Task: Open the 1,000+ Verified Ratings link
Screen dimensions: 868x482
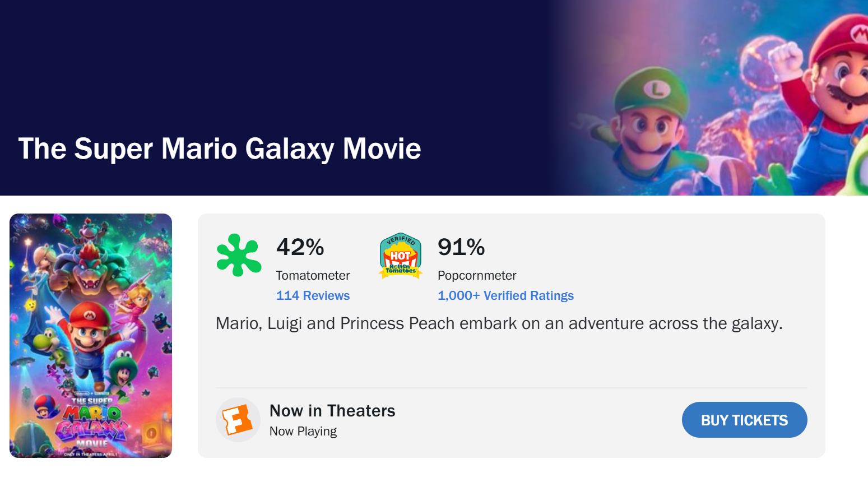Action: 505,295
